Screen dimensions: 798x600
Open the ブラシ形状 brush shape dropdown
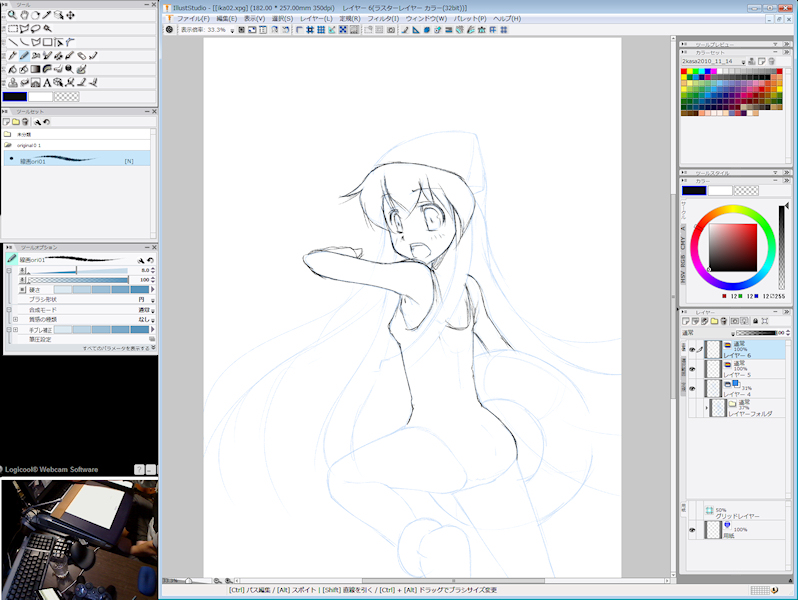(151, 299)
